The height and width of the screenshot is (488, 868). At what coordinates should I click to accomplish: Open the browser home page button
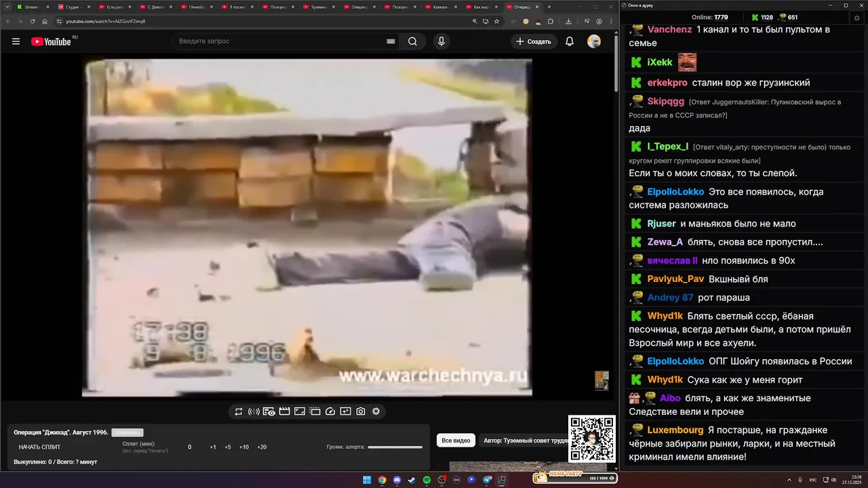click(45, 21)
